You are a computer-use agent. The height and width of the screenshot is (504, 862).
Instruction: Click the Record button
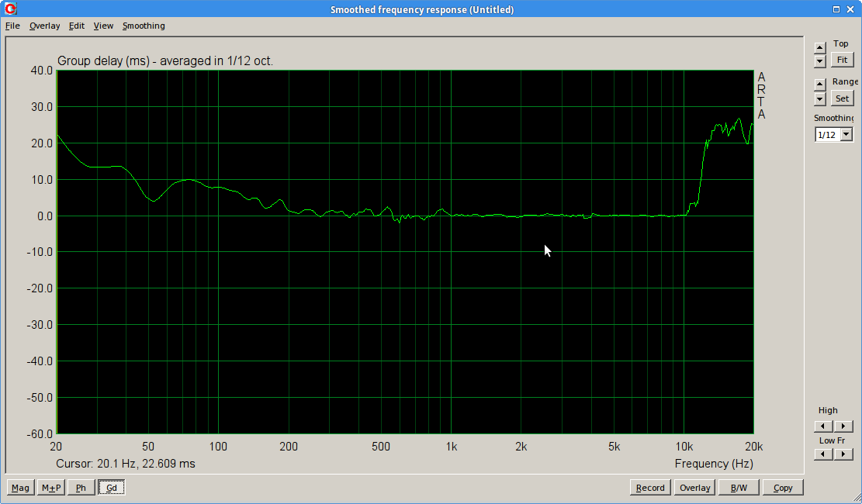[650, 488]
